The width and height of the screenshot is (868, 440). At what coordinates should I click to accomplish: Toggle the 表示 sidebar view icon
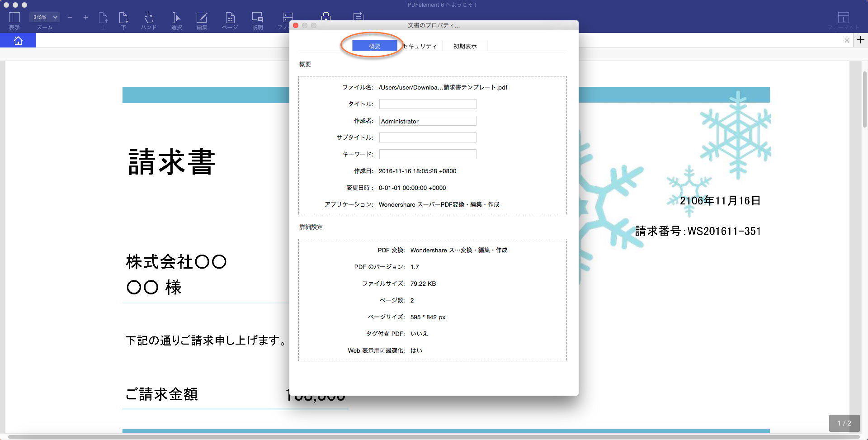14,18
